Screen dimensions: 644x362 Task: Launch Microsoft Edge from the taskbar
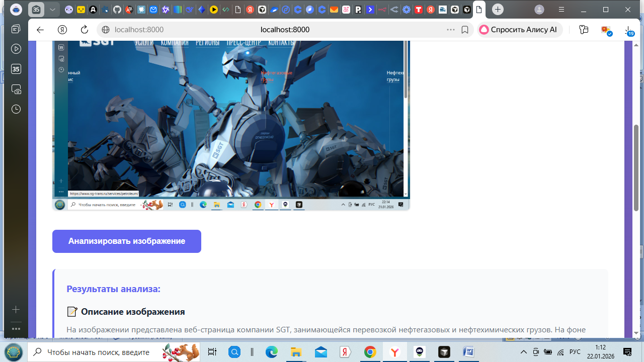[x=272, y=352]
